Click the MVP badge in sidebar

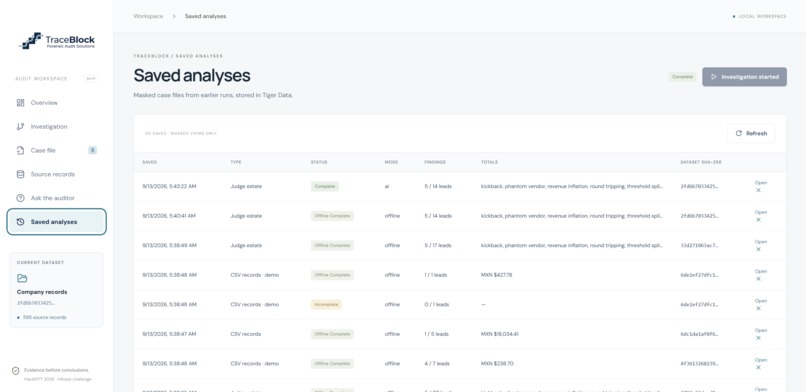(x=91, y=79)
